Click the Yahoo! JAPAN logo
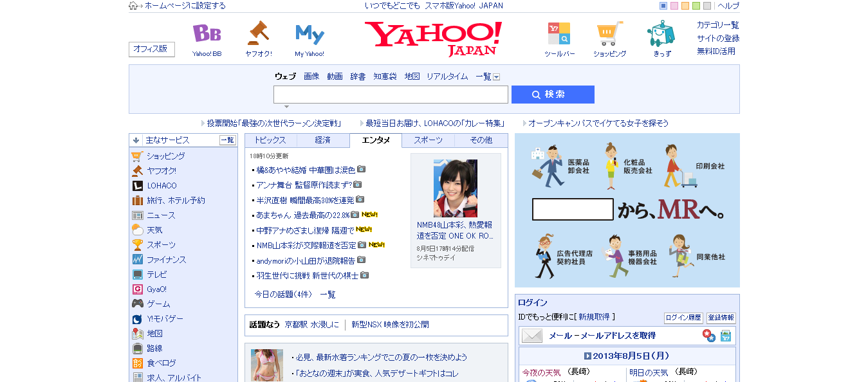 pos(433,38)
